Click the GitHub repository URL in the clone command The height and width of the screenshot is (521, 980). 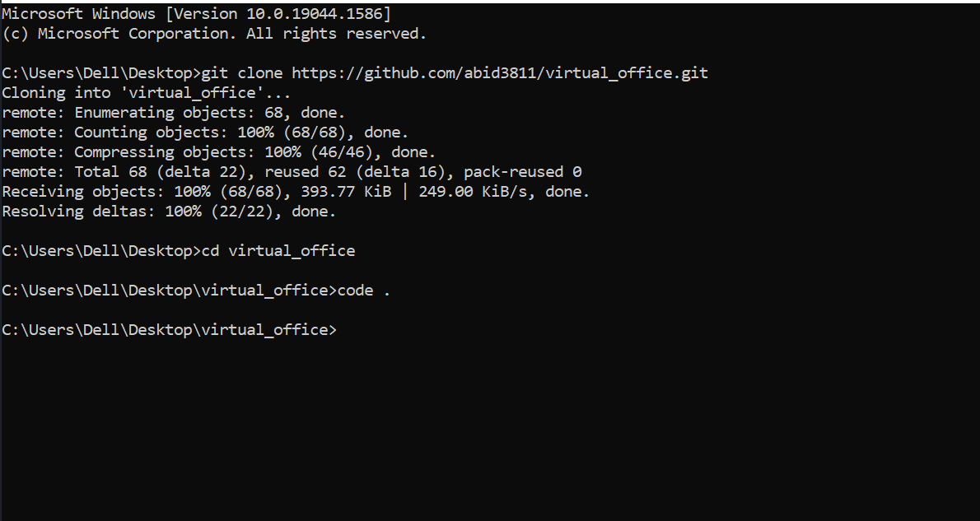pyautogui.click(x=500, y=73)
